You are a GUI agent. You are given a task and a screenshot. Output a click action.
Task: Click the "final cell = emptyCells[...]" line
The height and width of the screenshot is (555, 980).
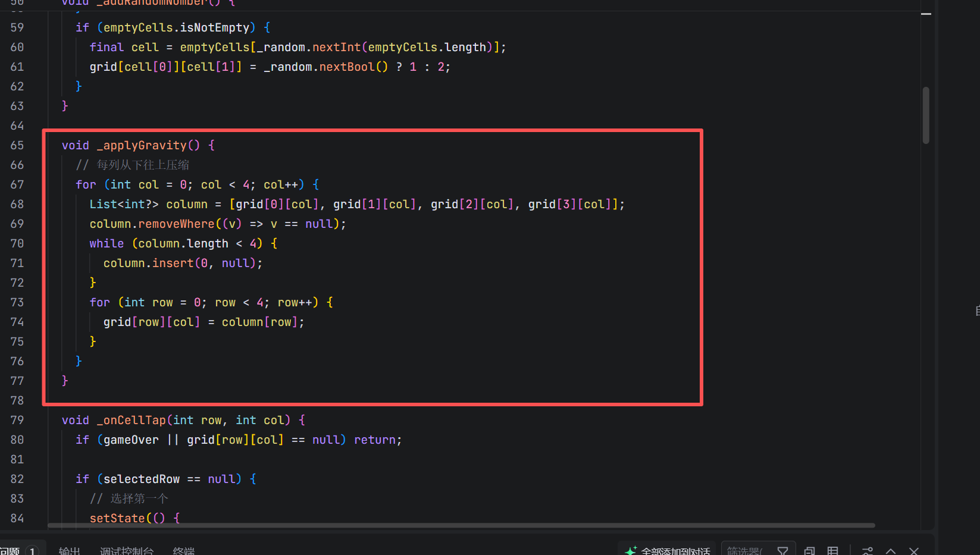click(x=298, y=47)
